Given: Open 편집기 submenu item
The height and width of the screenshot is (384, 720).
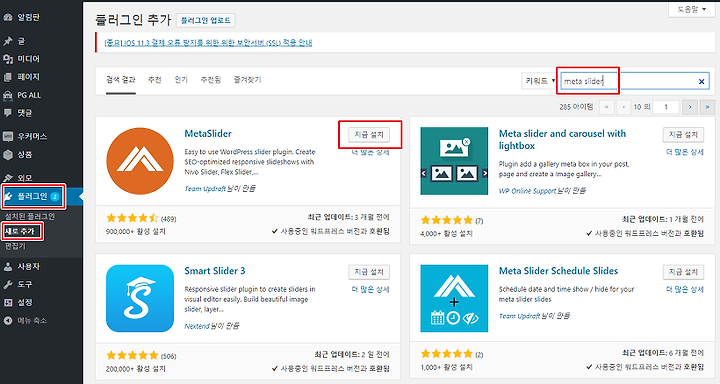Looking at the screenshot, I should [x=15, y=246].
